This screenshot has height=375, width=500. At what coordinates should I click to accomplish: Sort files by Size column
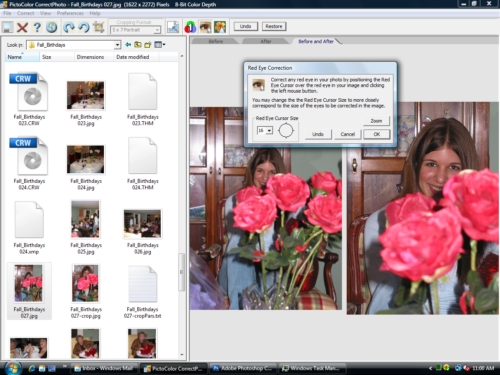click(57, 57)
